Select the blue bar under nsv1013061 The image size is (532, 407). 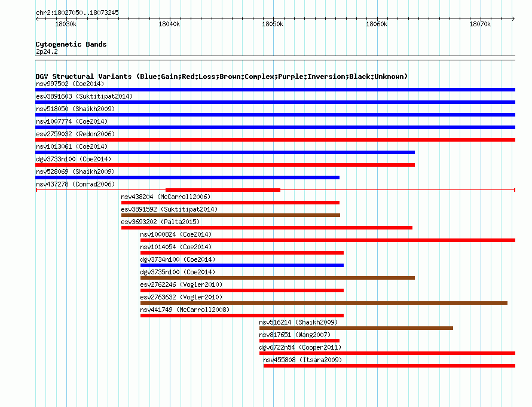(225, 152)
